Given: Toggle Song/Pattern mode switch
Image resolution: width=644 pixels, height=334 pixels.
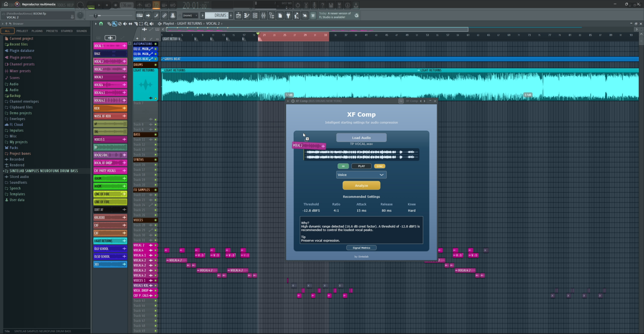Looking at the screenshot, I should tap(91, 5).
